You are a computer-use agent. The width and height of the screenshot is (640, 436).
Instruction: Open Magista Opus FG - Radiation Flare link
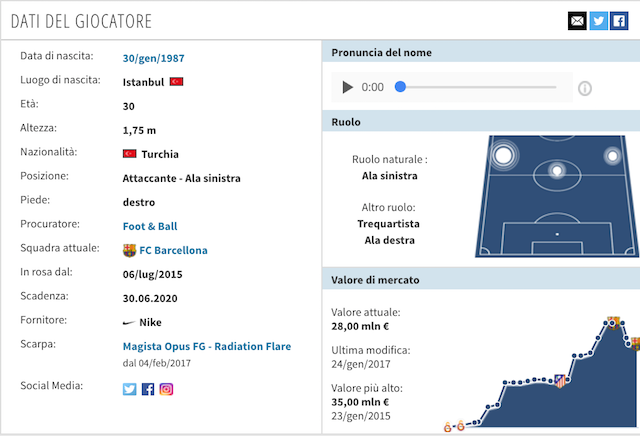(x=207, y=346)
